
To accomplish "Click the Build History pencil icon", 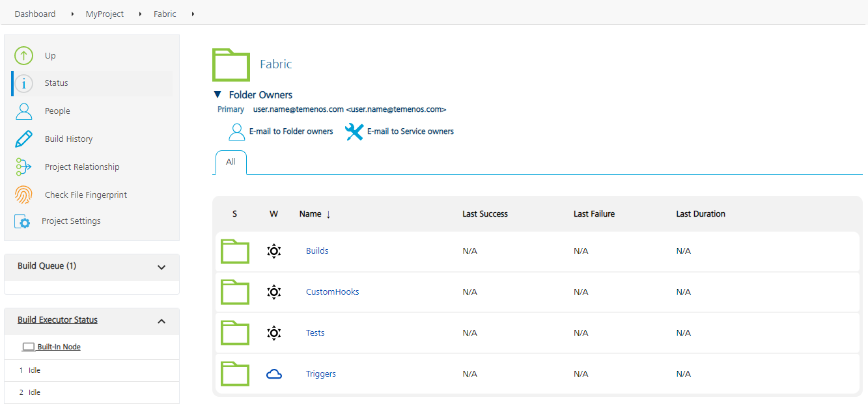I will [x=24, y=139].
